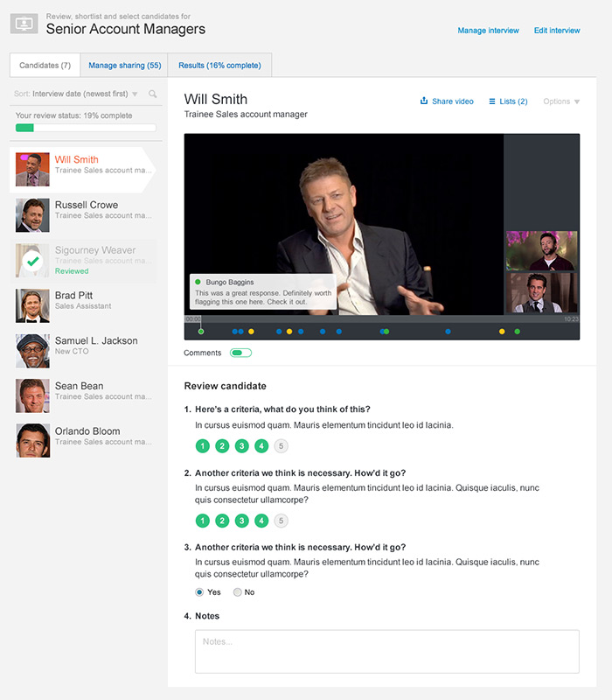Click the main interview video frame
Viewport: 612px width, 700px height.
344,225
